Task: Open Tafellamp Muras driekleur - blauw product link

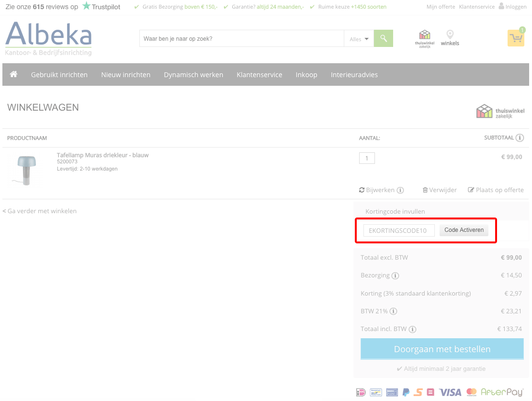Action: [103, 155]
